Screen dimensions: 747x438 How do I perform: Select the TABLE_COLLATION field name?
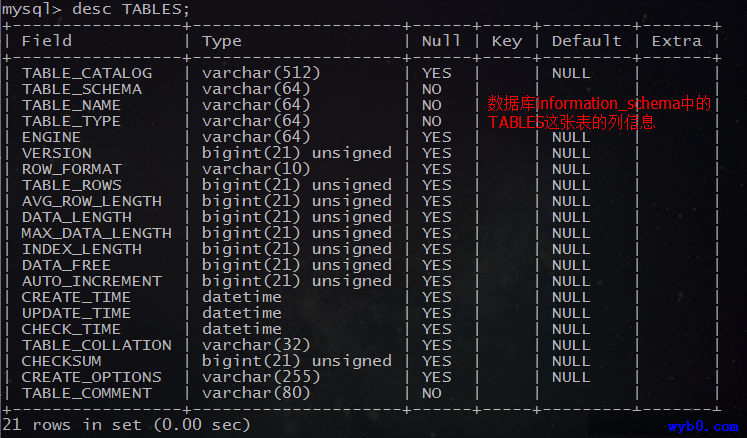(97, 346)
